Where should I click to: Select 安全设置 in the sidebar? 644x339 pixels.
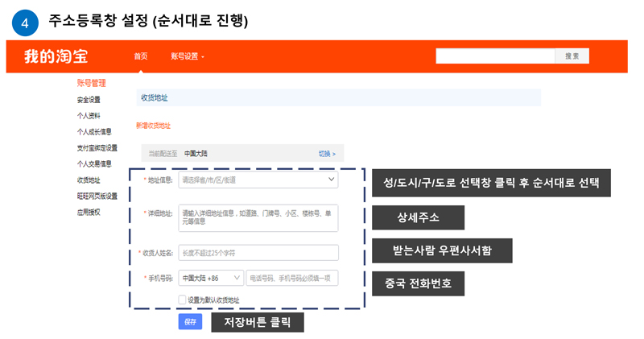(89, 100)
